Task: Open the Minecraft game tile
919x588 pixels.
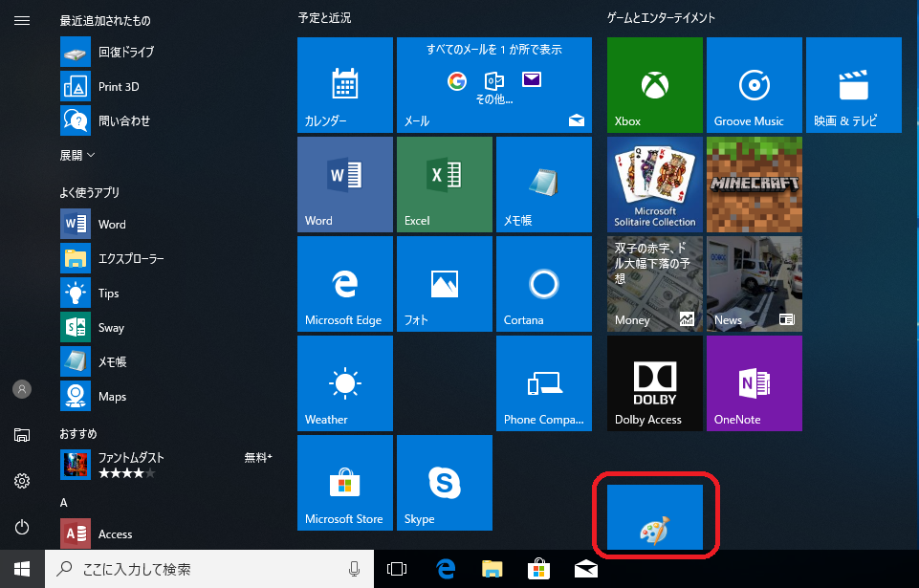Action: tap(755, 185)
